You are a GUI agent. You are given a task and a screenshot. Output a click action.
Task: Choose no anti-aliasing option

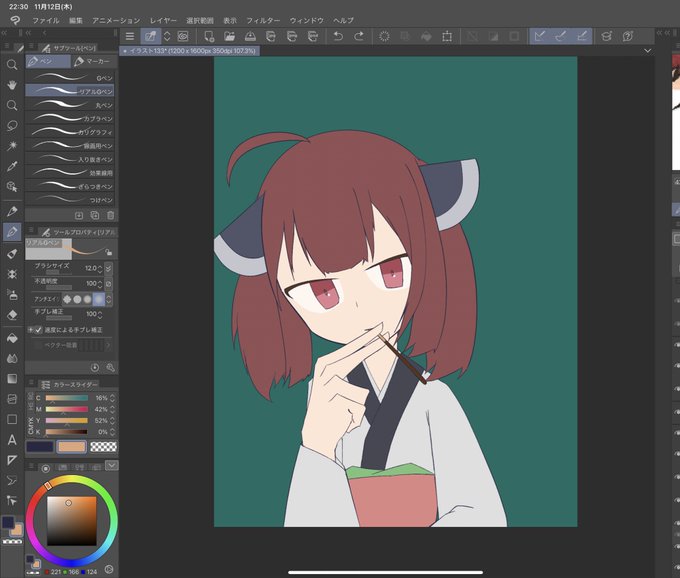(67, 299)
